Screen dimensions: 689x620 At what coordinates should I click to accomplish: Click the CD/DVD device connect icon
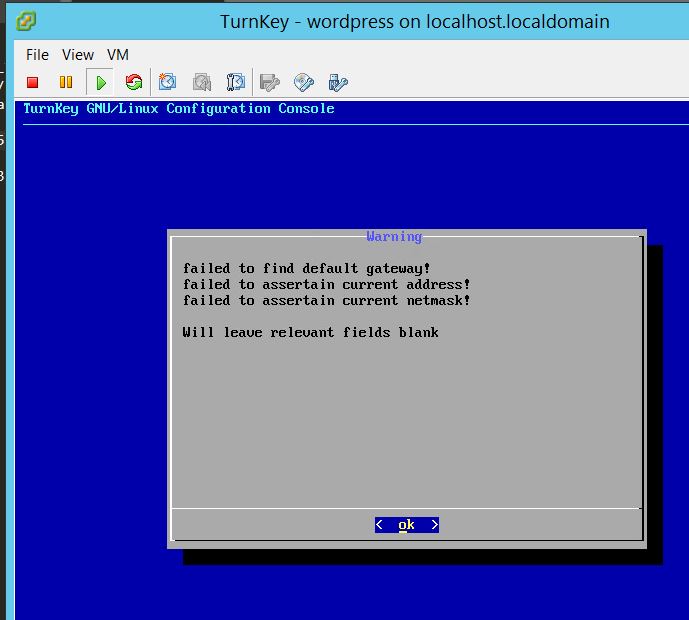[304, 83]
